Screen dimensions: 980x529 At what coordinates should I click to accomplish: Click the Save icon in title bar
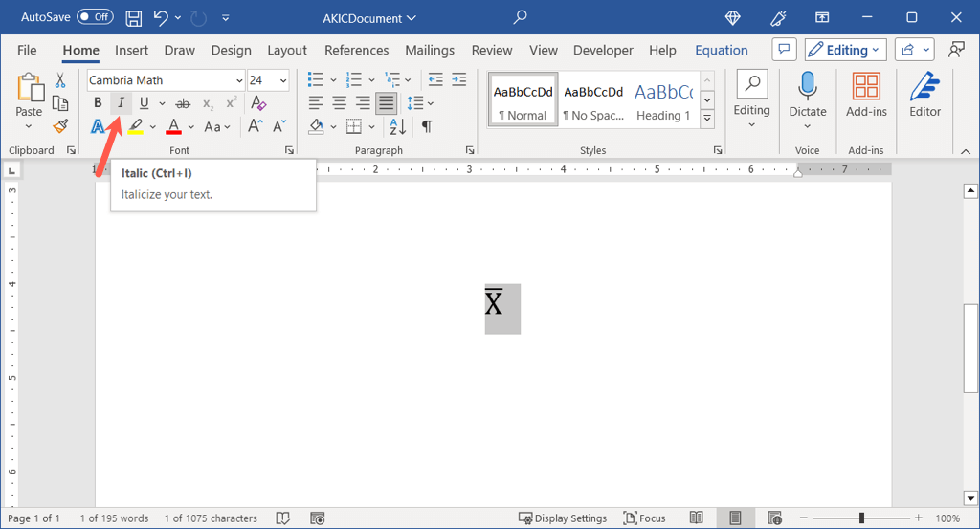click(134, 17)
